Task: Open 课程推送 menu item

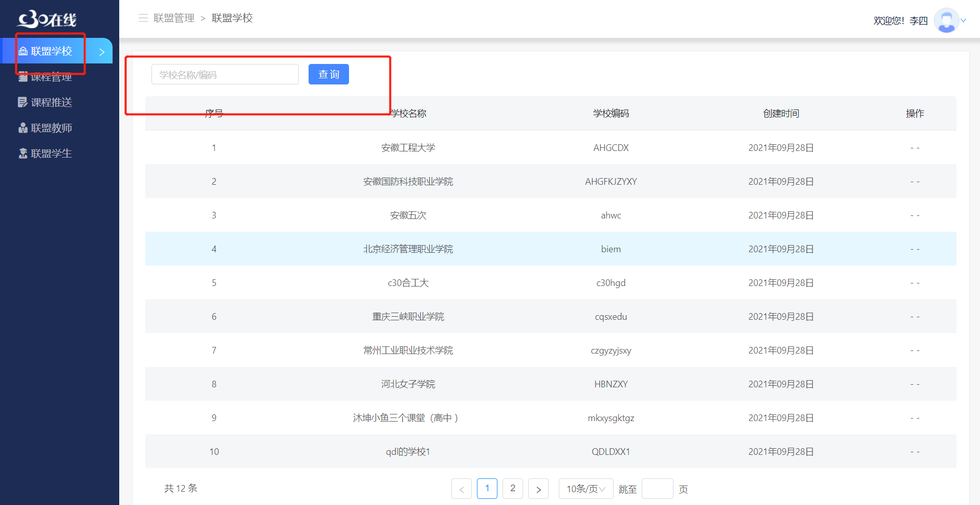Action: [51, 102]
